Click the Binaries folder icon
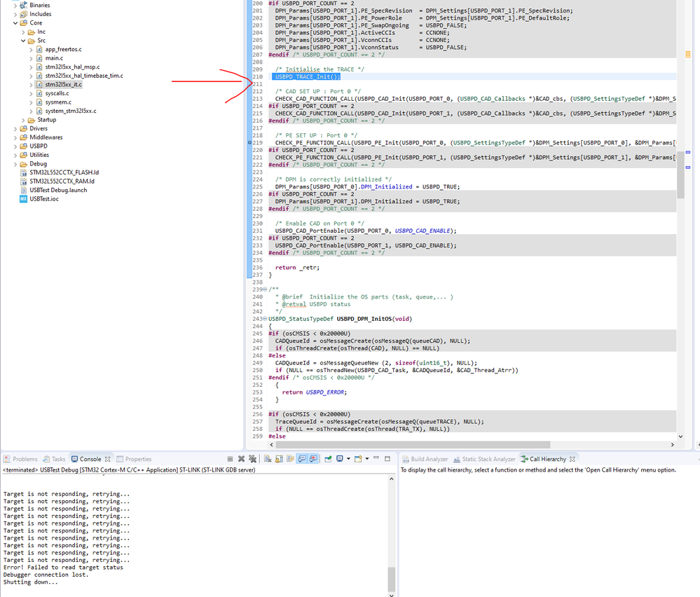700x597 pixels. (x=23, y=6)
